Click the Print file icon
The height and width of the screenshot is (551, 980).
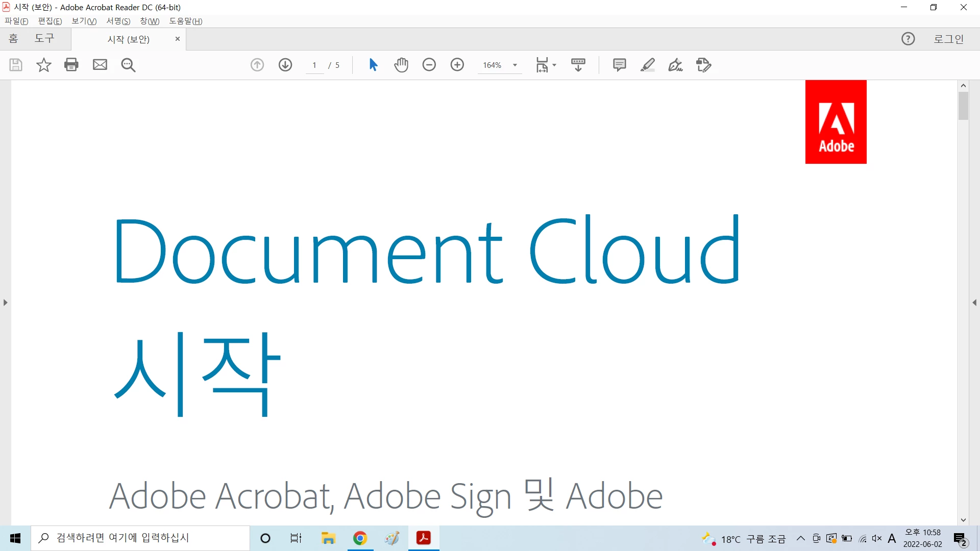click(x=71, y=65)
